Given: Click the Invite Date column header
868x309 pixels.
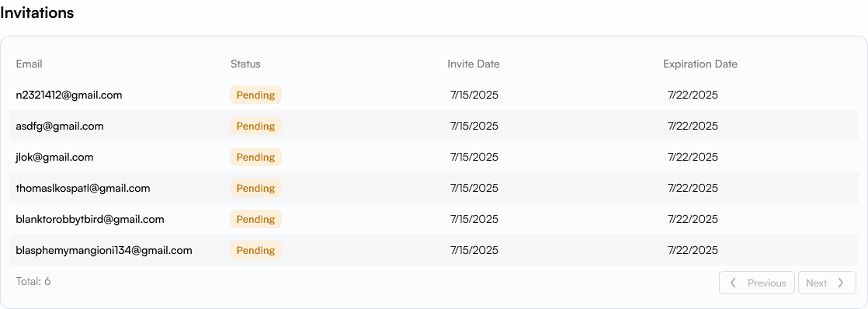Looking at the screenshot, I should 474,64.
